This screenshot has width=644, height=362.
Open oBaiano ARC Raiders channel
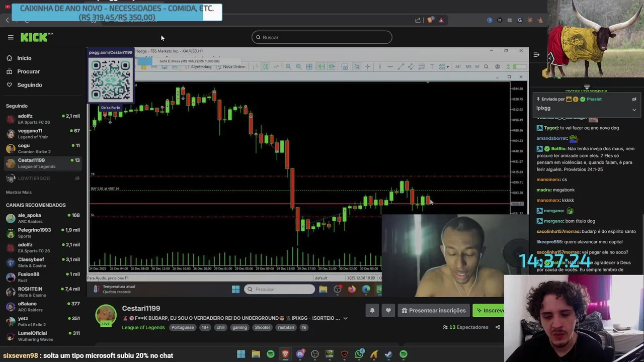pos(43,306)
